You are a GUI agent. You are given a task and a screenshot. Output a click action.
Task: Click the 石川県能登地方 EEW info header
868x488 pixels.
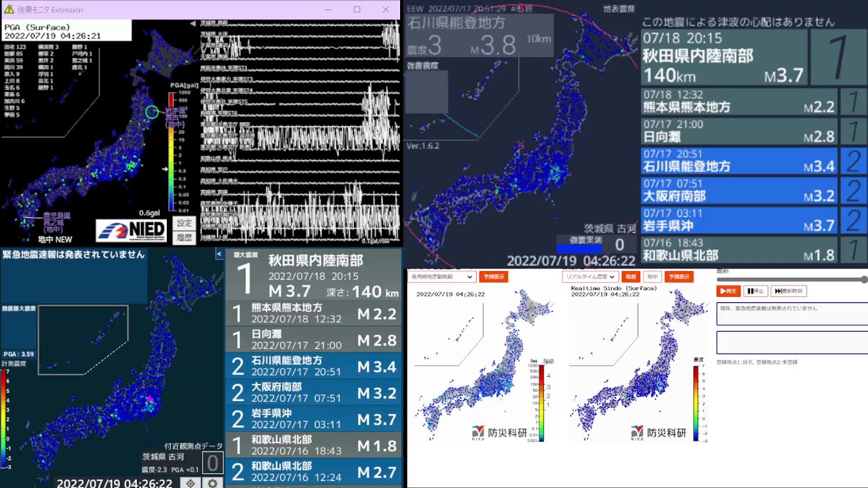[479, 36]
